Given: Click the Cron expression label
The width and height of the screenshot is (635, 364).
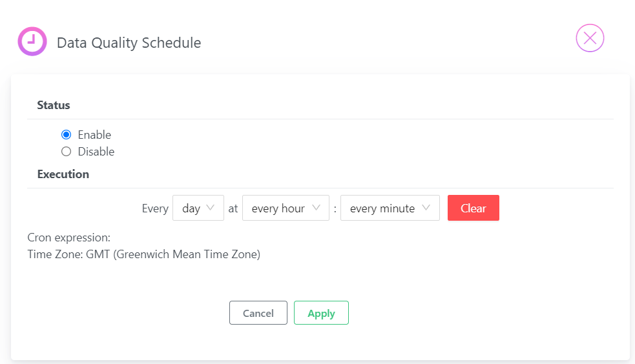Looking at the screenshot, I should pos(69,238).
